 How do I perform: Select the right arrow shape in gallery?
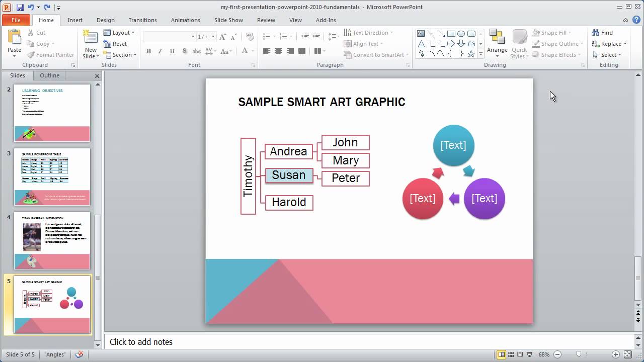pos(451,44)
